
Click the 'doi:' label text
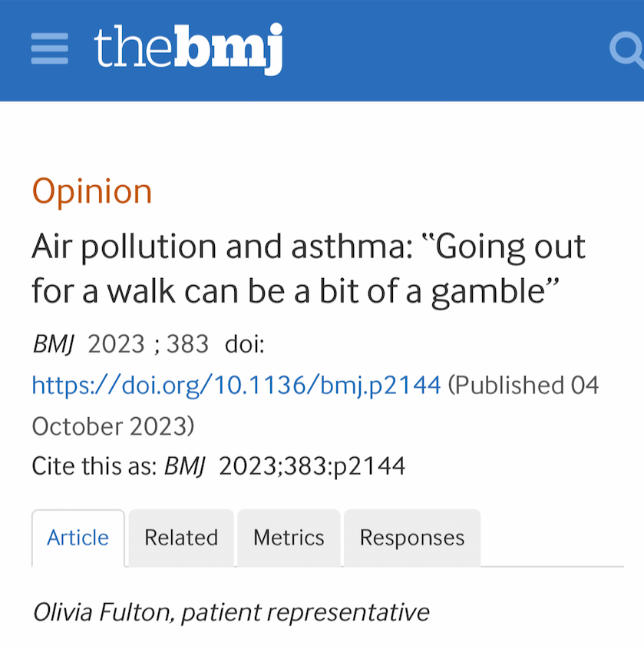click(244, 343)
